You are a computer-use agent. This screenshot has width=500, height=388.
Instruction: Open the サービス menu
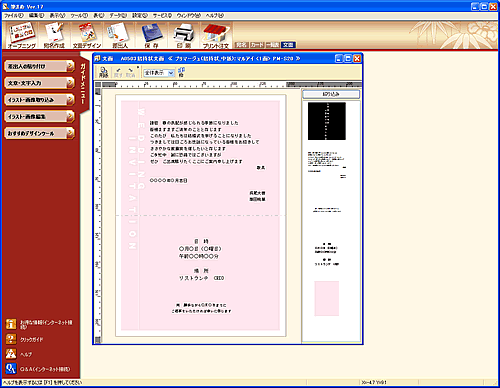pos(162,15)
